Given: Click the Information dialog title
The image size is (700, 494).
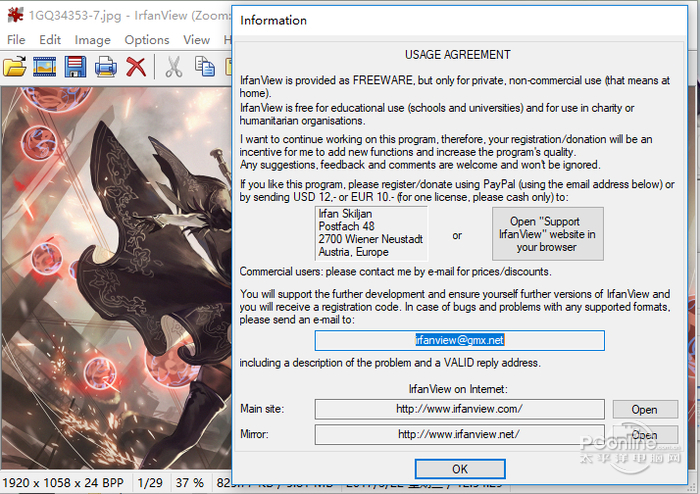Looking at the screenshot, I should coord(273,21).
